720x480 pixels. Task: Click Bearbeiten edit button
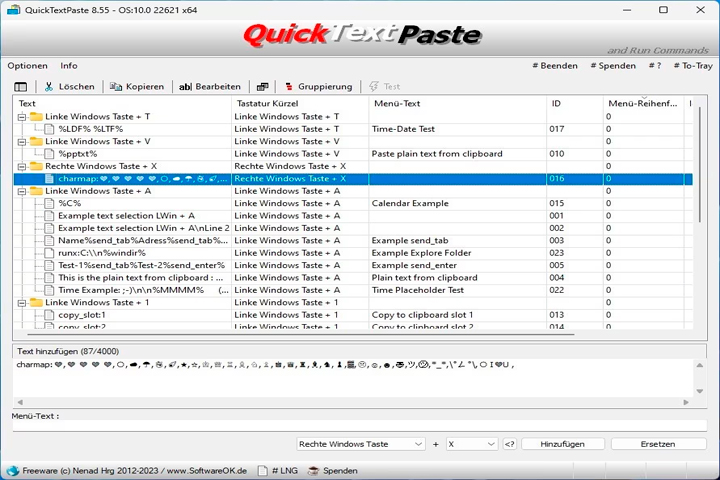coord(210,86)
